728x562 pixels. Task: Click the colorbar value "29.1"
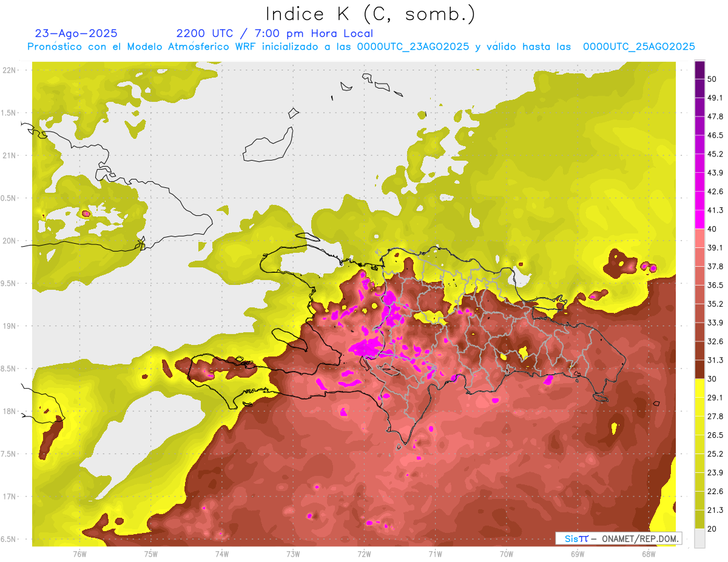tap(715, 397)
